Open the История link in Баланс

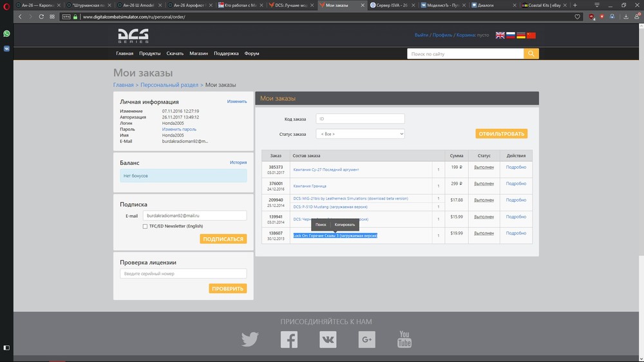coord(238,162)
